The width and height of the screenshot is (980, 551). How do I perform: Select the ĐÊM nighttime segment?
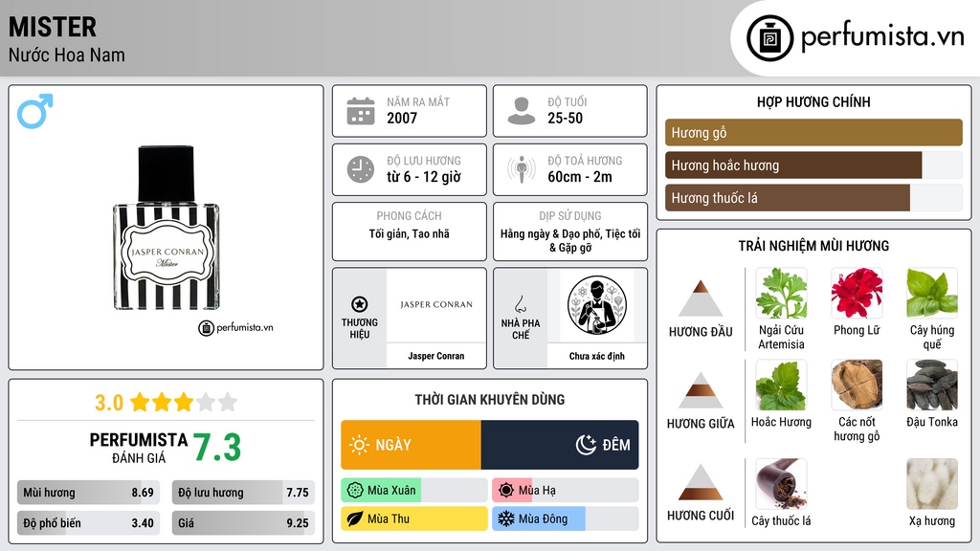[559, 445]
